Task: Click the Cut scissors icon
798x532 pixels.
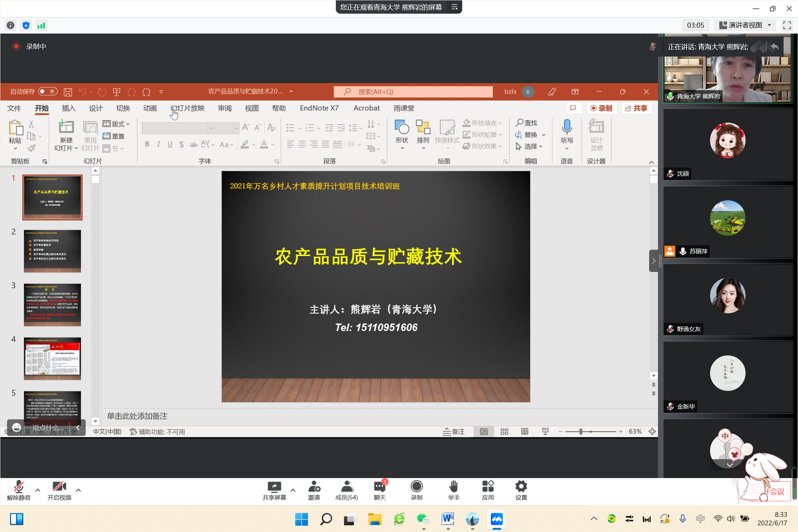Action: pos(31,124)
